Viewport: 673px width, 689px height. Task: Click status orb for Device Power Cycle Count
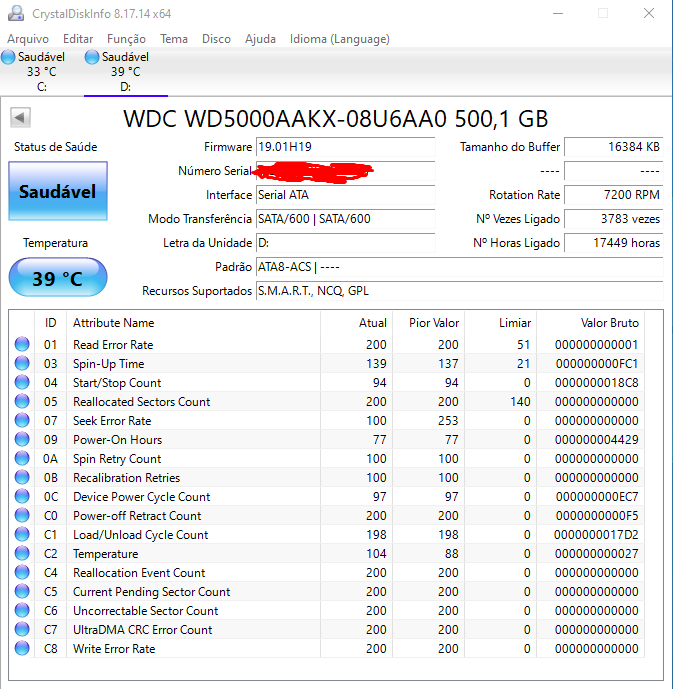pyautogui.click(x=22, y=496)
